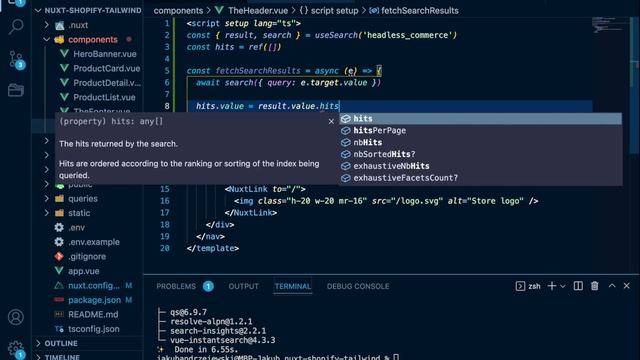Choose exhaustiveNbHits suggestion

point(480,166)
